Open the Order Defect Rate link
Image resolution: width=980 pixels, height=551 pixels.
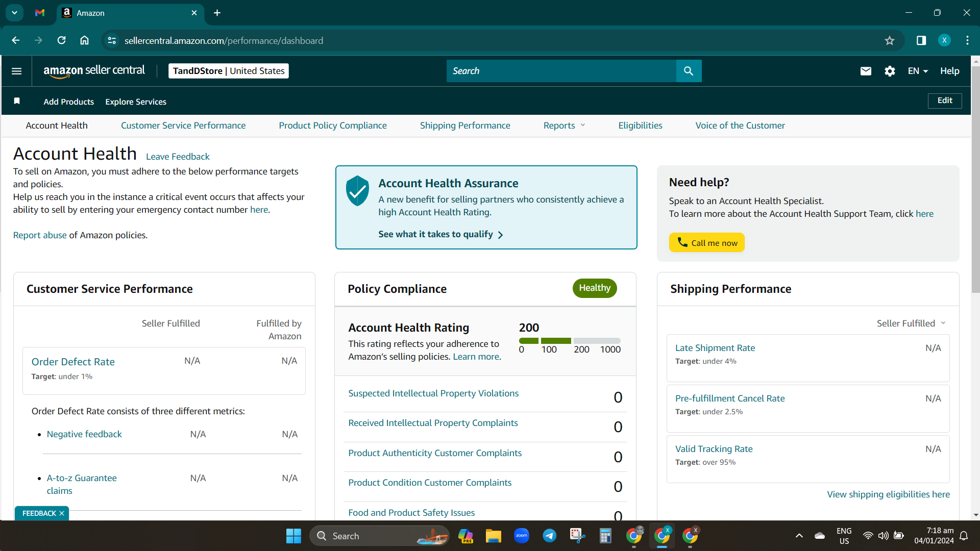73,362
